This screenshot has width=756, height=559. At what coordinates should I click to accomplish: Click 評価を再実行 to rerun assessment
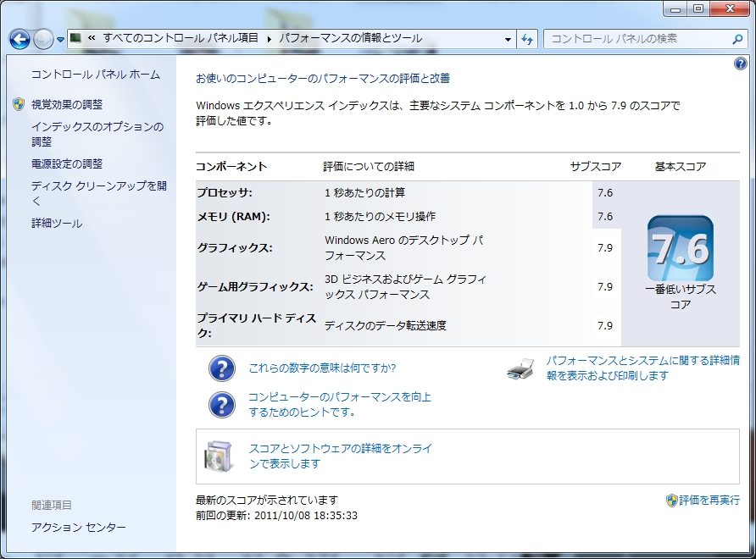click(709, 501)
